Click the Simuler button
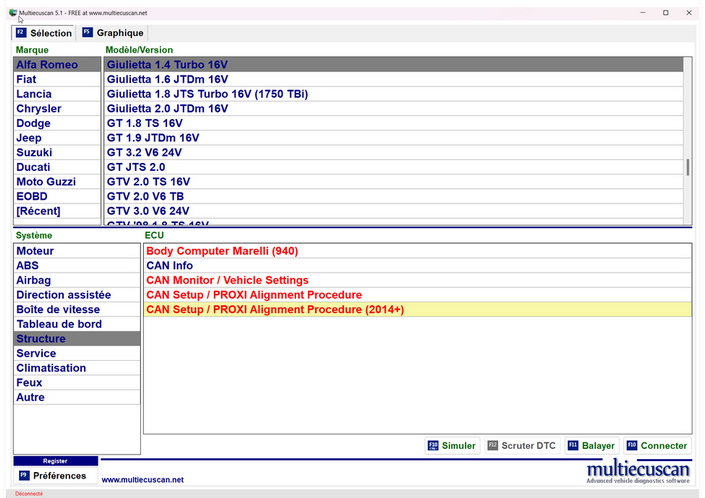Image resolution: width=705 pixels, height=498 pixels. [x=452, y=445]
